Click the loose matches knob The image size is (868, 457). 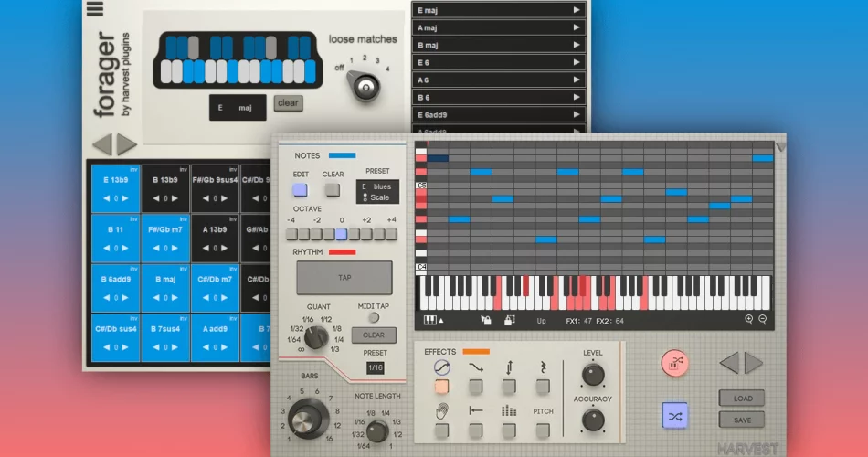click(365, 87)
